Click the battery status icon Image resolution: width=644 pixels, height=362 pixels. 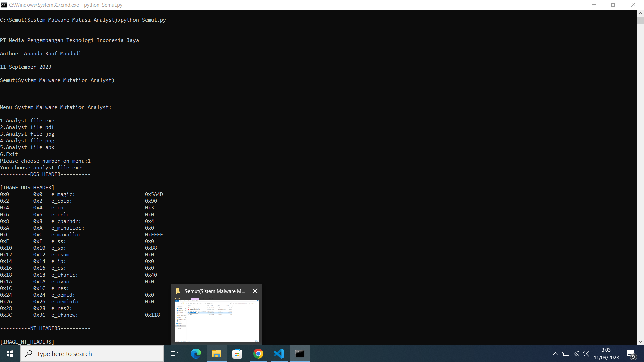click(x=566, y=354)
